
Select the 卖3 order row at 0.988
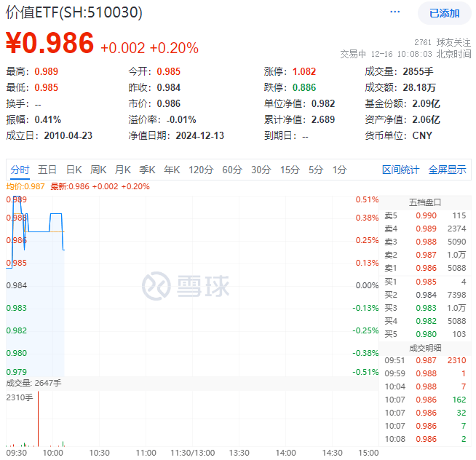pyautogui.click(x=425, y=242)
